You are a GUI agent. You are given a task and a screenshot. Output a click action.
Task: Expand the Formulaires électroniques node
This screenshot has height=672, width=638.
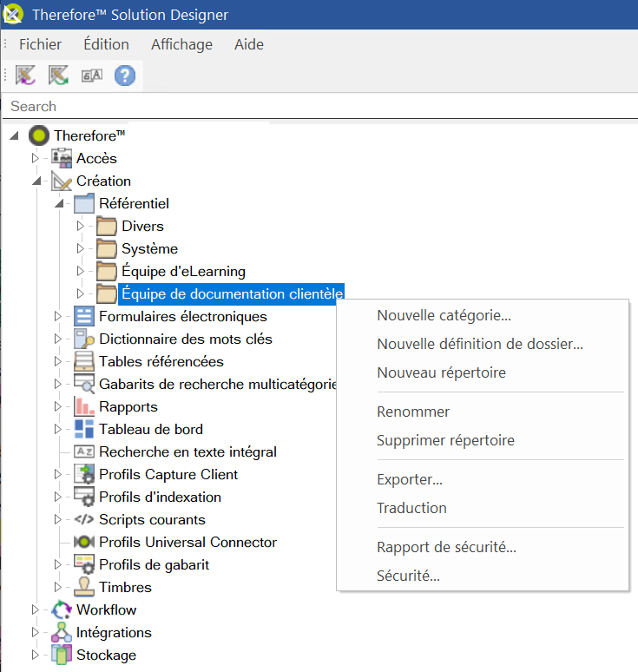[58, 316]
